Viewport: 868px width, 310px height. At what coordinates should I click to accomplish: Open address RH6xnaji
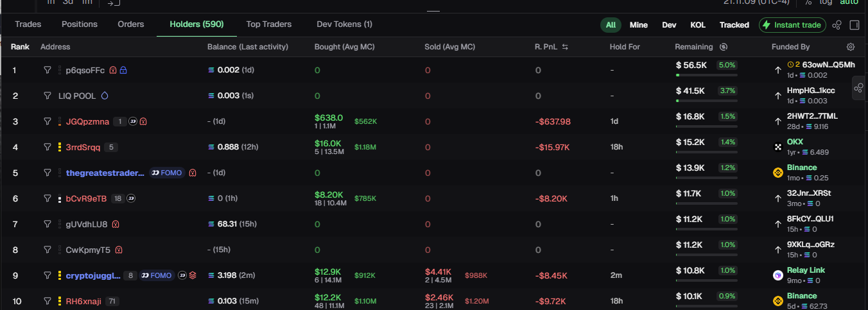coord(83,301)
